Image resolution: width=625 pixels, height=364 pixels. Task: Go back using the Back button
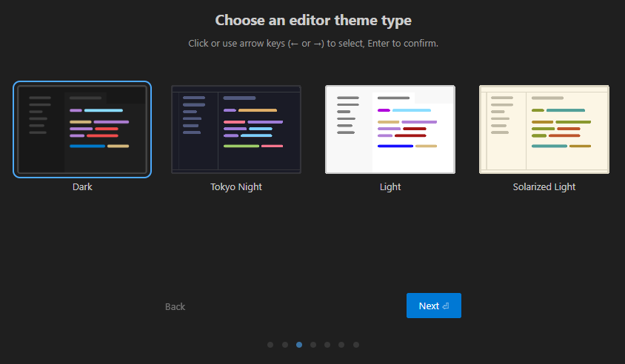[176, 306]
